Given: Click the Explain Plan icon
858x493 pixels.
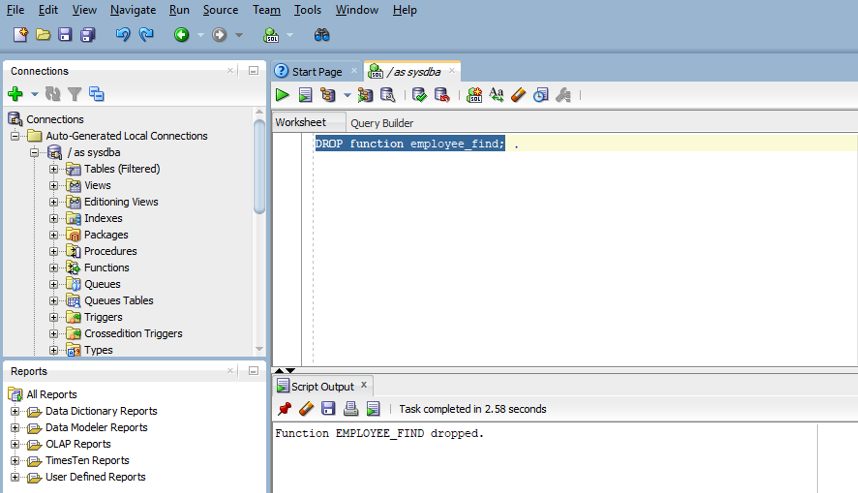Looking at the screenshot, I should (328, 95).
